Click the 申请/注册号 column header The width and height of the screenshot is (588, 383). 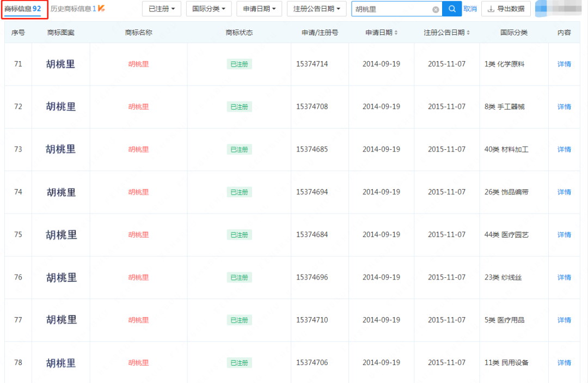(320, 33)
